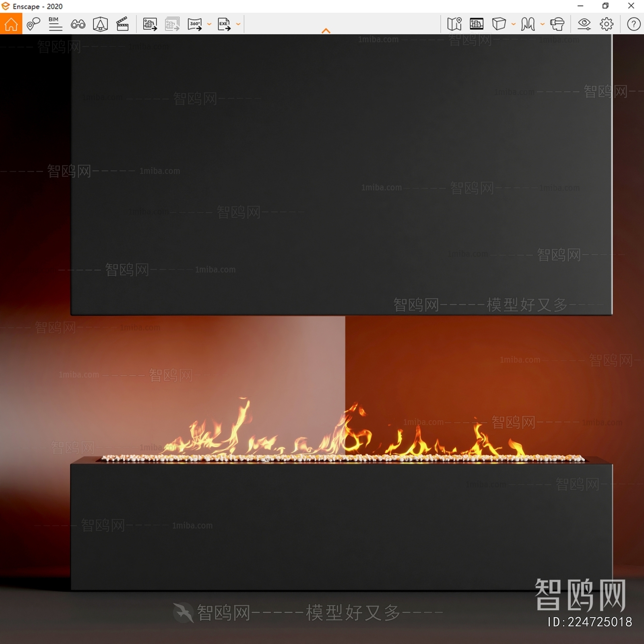The height and width of the screenshot is (644, 644).
Task: Click the orange Home icon
Action: point(11,24)
